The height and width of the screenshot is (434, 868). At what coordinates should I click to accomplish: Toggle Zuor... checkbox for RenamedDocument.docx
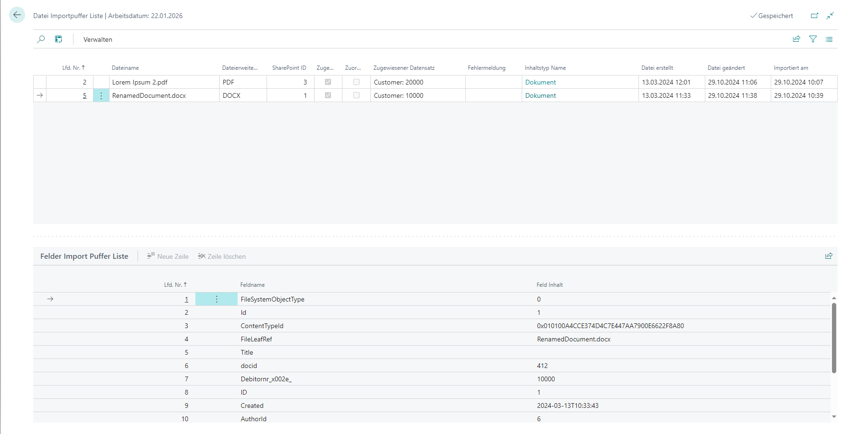(356, 95)
